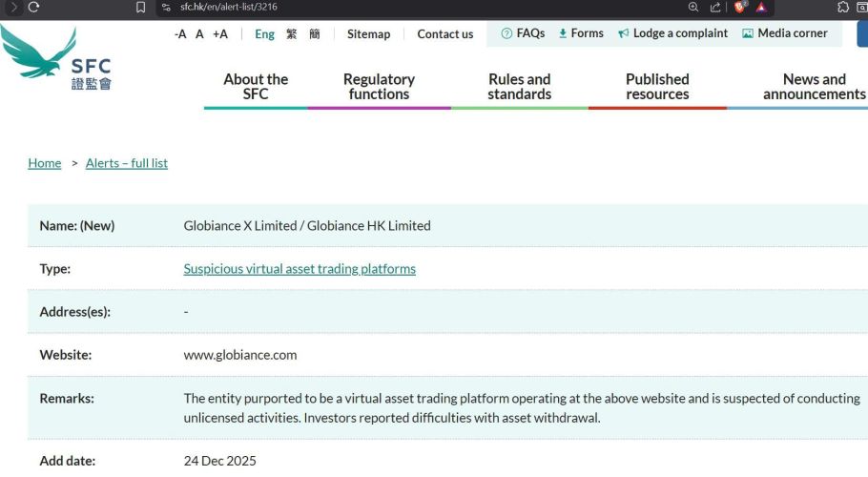Open the Suspicious virtual asset trading platforms link
This screenshot has width=868, height=477.
point(300,269)
